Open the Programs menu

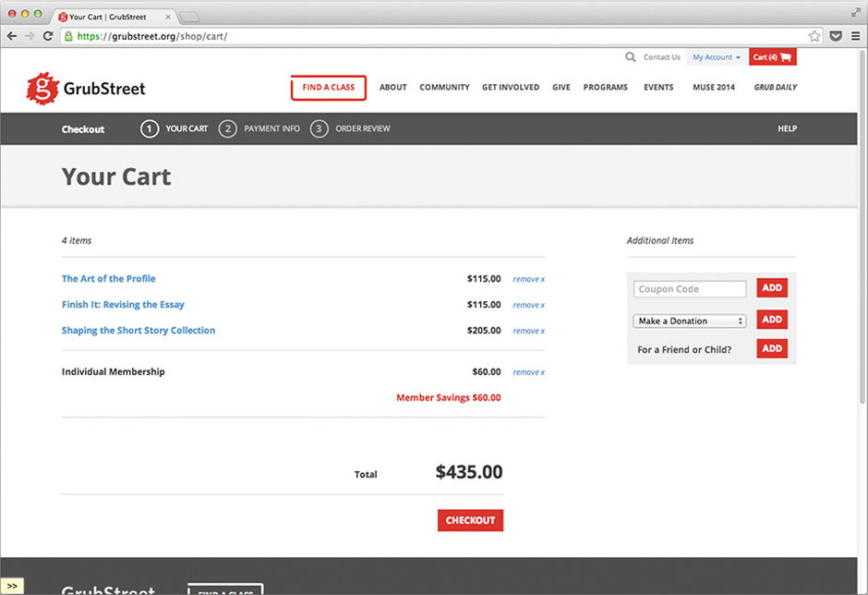[605, 88]
